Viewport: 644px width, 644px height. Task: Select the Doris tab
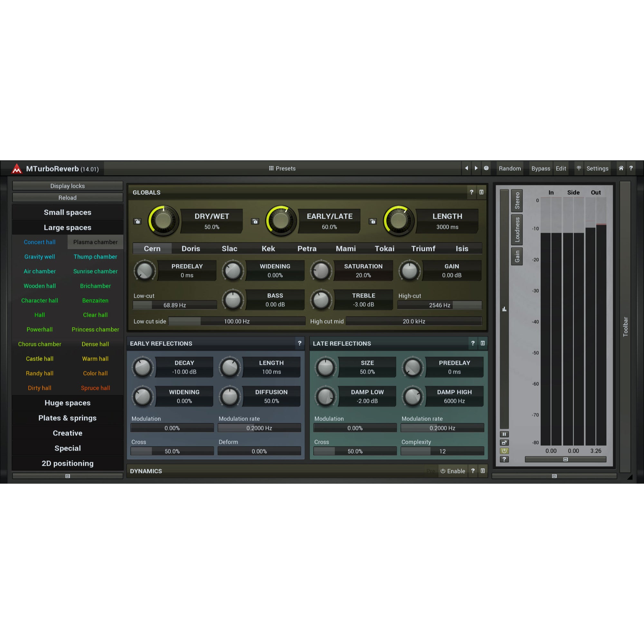191,248
